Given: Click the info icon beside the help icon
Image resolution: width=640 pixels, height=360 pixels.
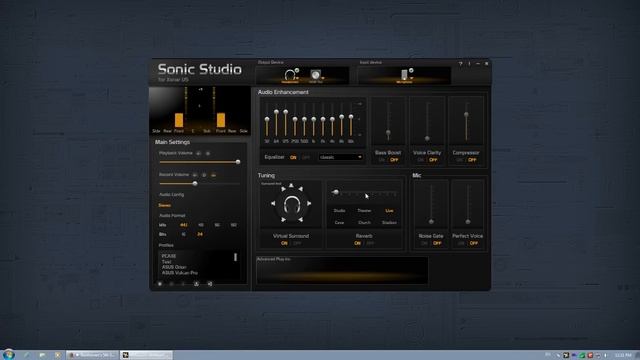Looking at the screenshot, I should pyautogui.click(x=469, y=64).
